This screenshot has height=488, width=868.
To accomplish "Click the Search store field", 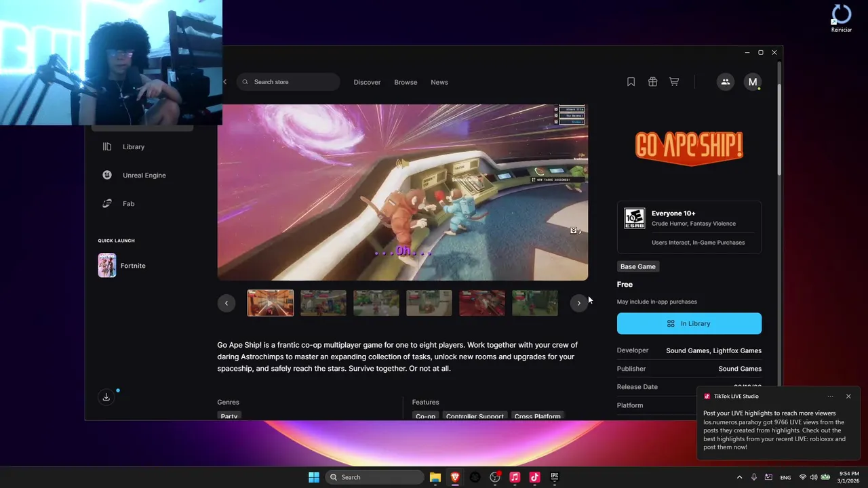I will (x=288, y=82).
